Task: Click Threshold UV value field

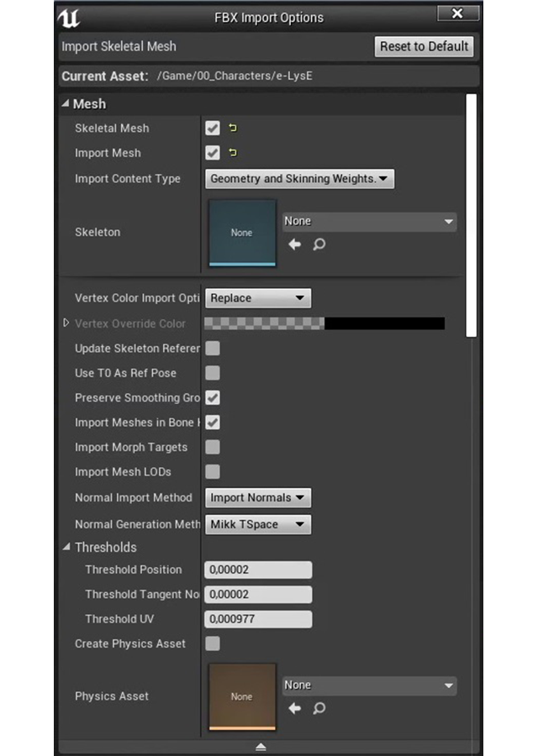Action: pos(258,619)
